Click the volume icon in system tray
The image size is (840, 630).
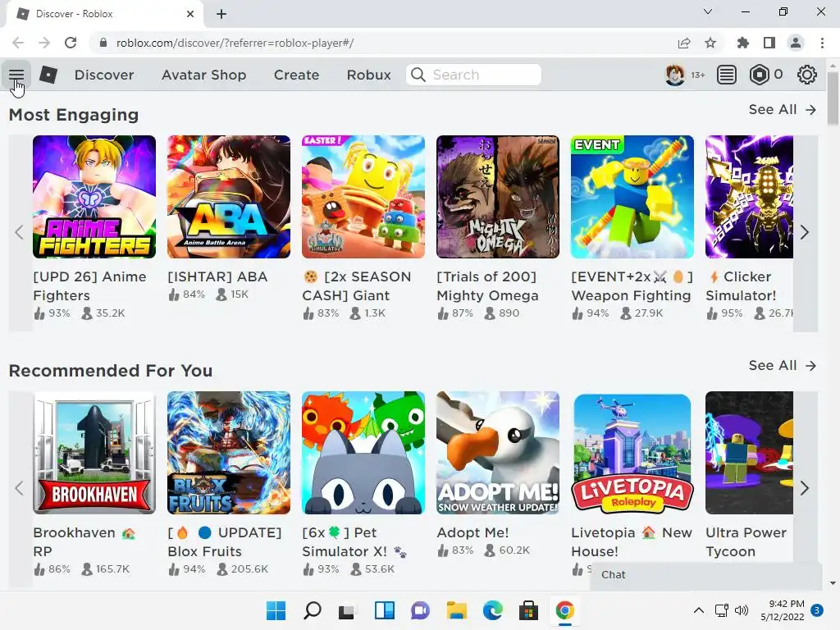[x=742, y=610]
